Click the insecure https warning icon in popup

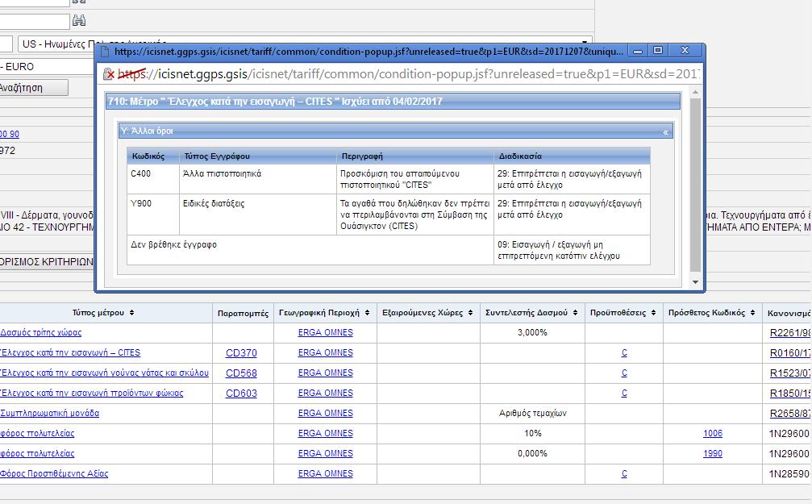point(109,74)
